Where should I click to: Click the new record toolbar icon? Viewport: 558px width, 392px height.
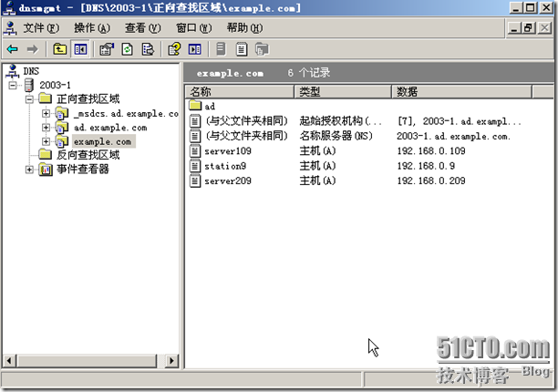[242, 49]
